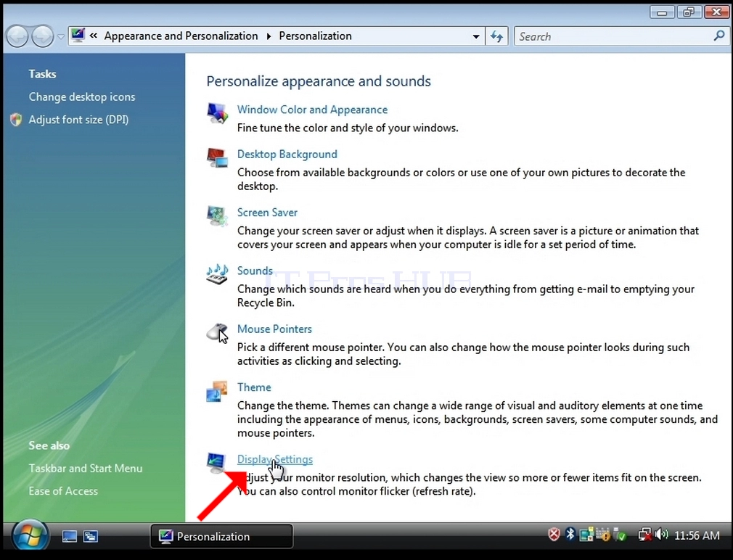Click the refresh icon beside the address bar
Viewport: 733px width, 560px height.
point(496,36)
